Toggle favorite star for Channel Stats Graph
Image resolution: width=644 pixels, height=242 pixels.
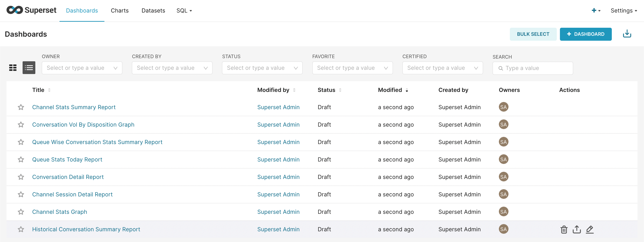coord(21,212)
